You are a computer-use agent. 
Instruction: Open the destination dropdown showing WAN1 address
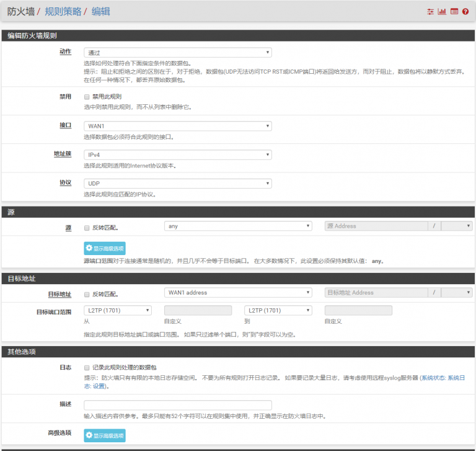point(238,292)
